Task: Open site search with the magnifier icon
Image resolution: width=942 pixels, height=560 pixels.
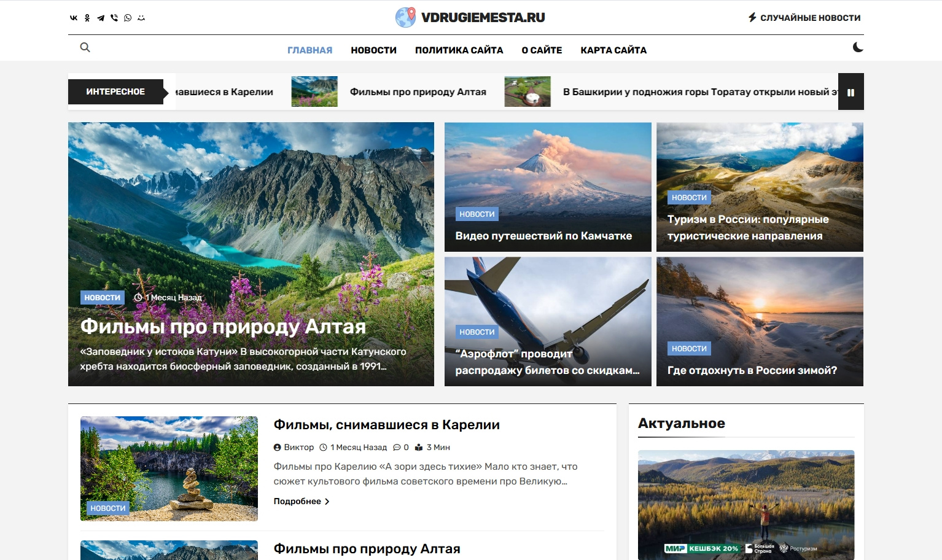Action: pyautogui.click(x=85, y=47)
